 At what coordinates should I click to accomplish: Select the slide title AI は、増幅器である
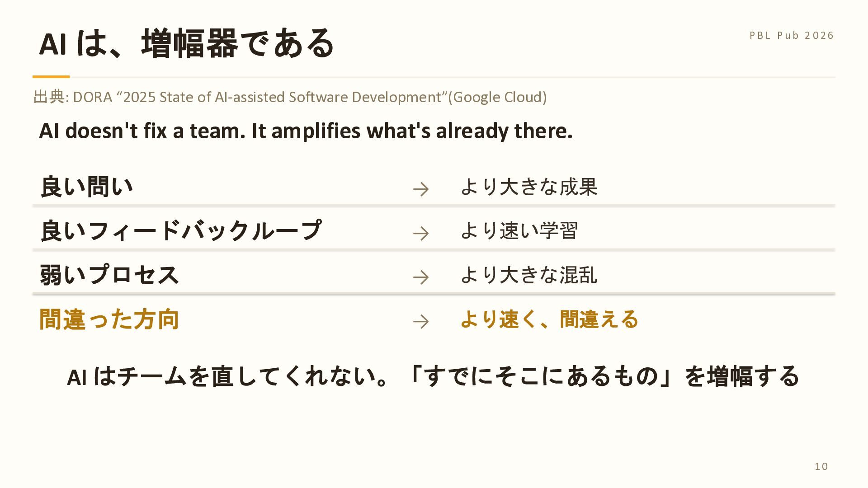click(186, 43)
